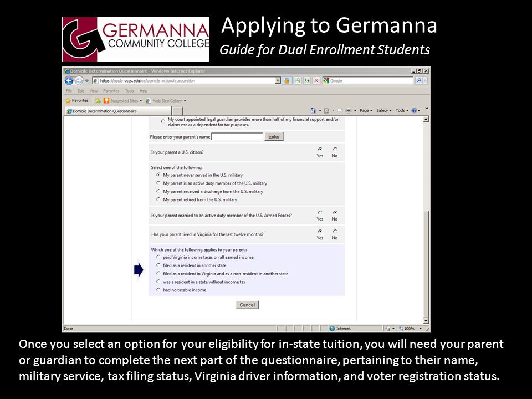Click the blue Help question mark icon
The image size is (532, 399).
[414, 111]
